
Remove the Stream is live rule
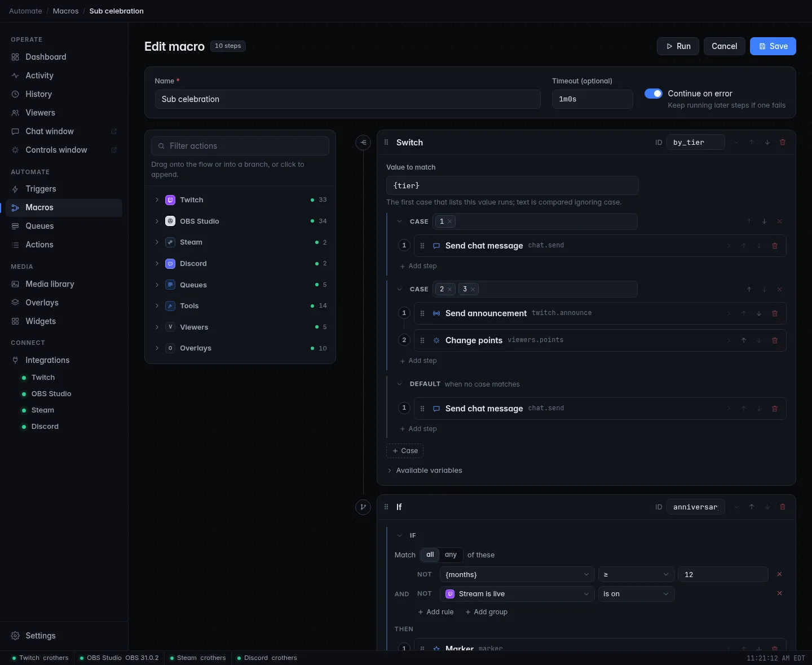[780, 593]
